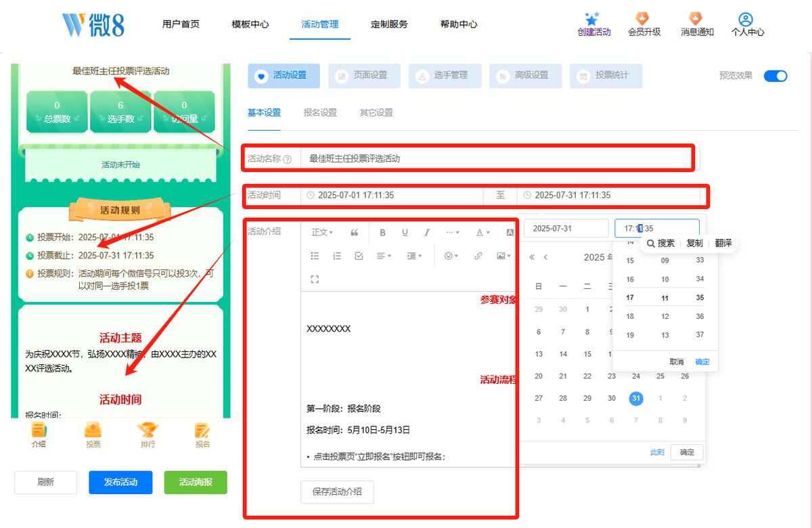812x528 pixels.
Task: Go to 个人中心 profile icon
Action: pyautogui.click(x=746, y=19)
